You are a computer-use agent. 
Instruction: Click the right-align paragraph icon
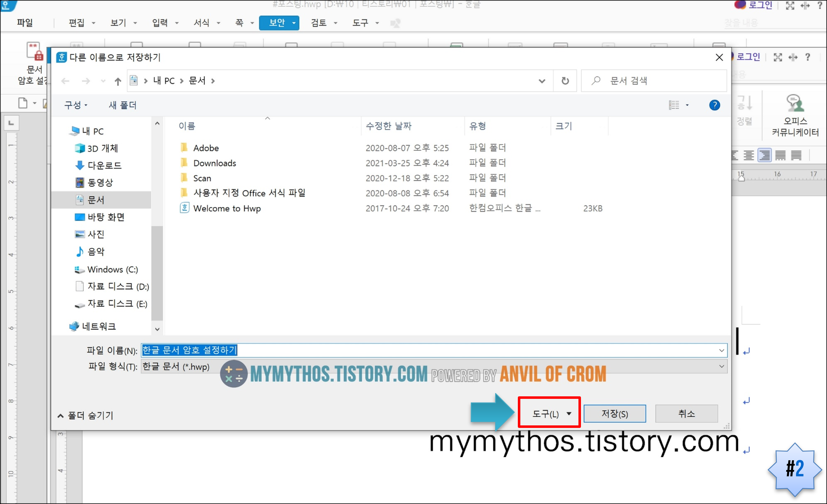764,155
